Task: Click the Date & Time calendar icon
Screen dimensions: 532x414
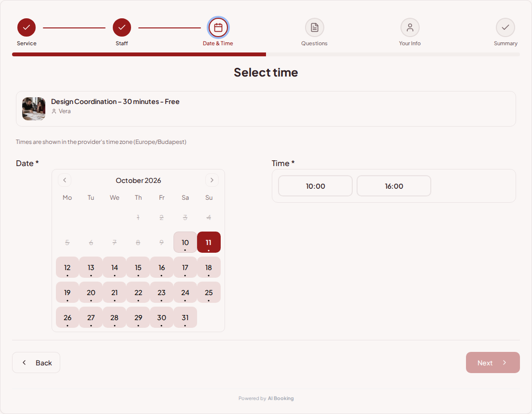Action: (x=218, y=27)
